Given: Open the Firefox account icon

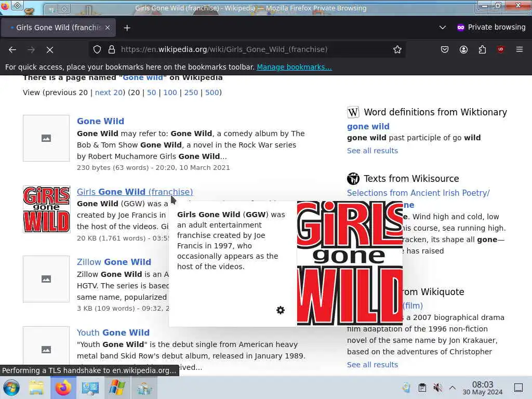Looking at the screenshot, I should click(x=463, y=49).
